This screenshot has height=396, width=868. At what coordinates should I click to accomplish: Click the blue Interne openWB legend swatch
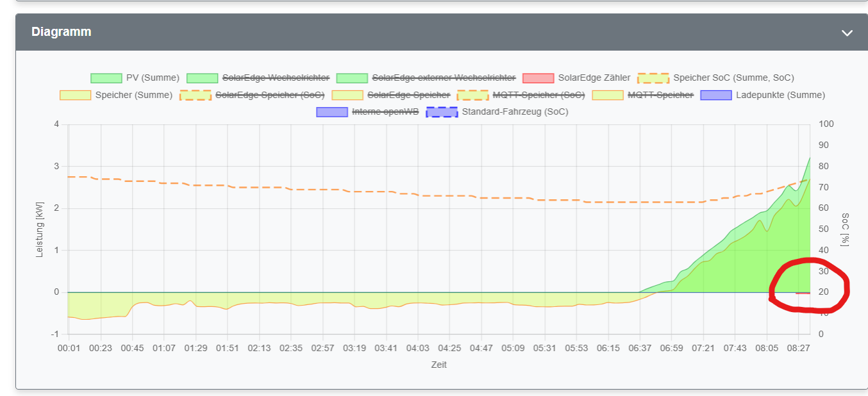click(x=331, y=111)
